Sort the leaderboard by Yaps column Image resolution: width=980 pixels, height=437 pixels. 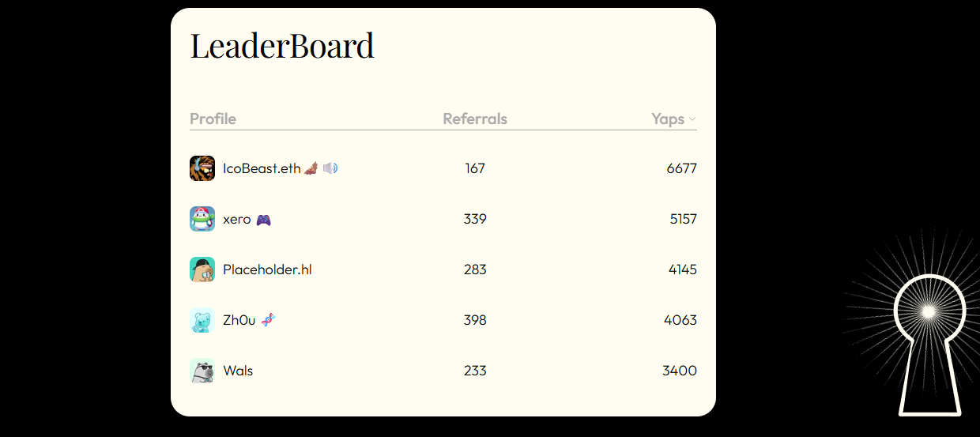tap(668, 119)
